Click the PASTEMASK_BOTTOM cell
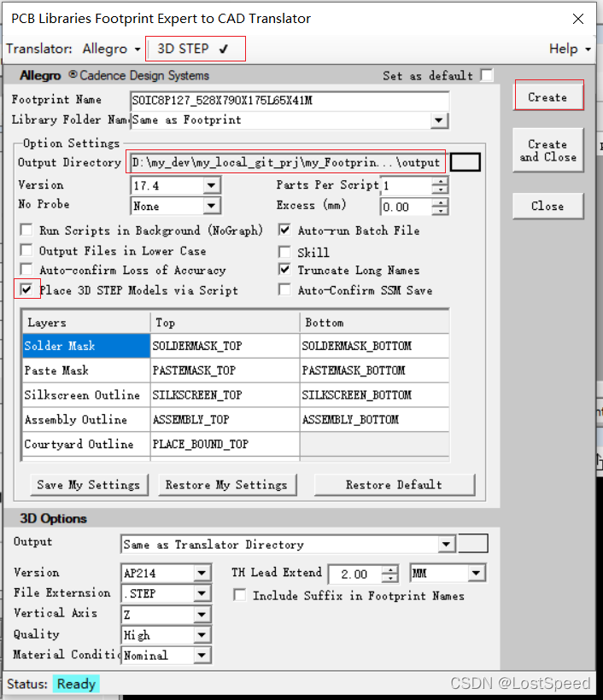 click(x=374, y=370)
